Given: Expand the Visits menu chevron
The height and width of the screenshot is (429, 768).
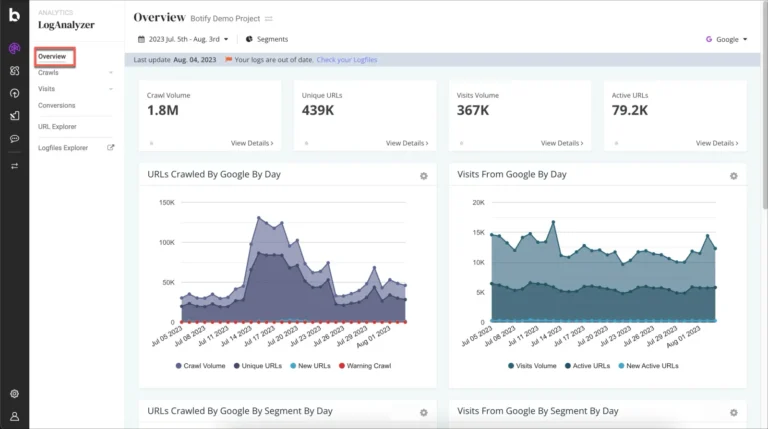Looking at the screenshot, I should [x=111, y=89].
